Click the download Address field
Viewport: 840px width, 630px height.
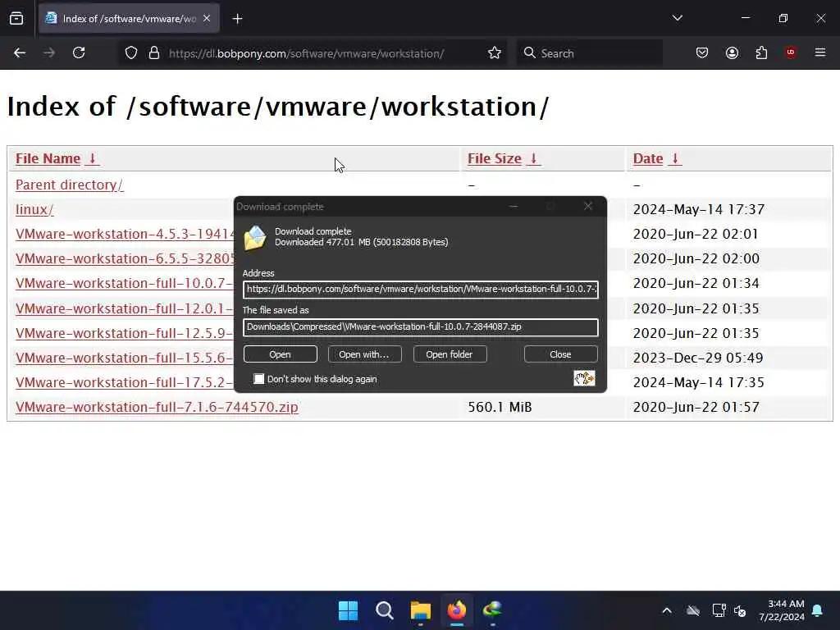point(421,290)
